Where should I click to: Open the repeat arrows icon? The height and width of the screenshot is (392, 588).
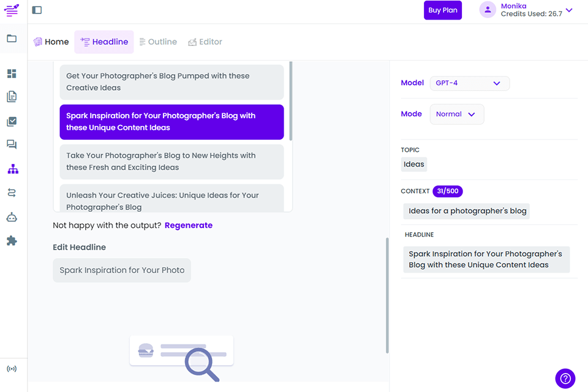[x=12, y=193]
